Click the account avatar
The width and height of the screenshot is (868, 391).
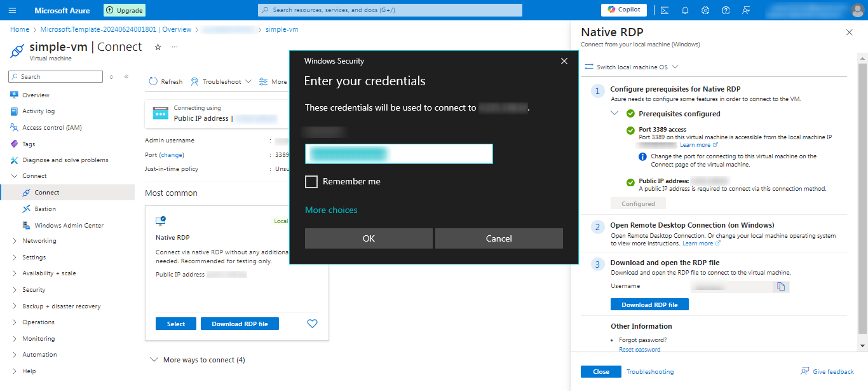pyautogui.click(x=857, y=10)
